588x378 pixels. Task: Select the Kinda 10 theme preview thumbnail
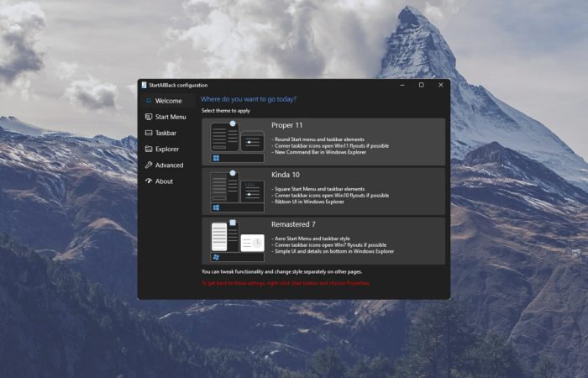coord(237,192)
